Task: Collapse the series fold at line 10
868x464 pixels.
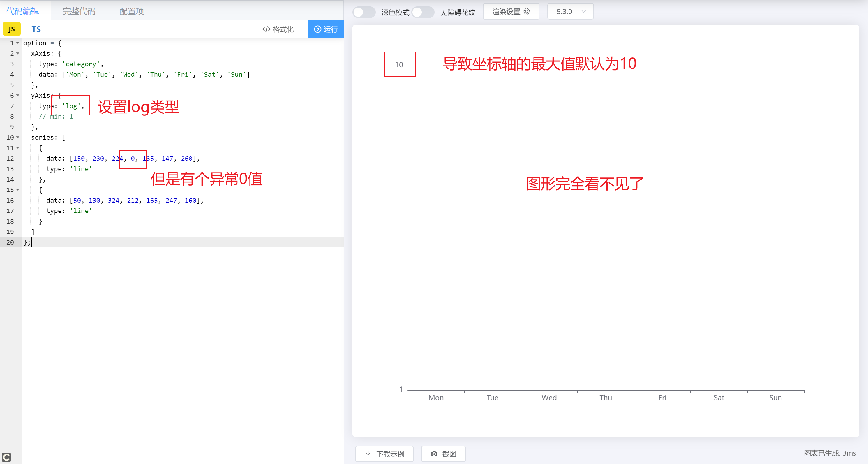Action: 18,137
